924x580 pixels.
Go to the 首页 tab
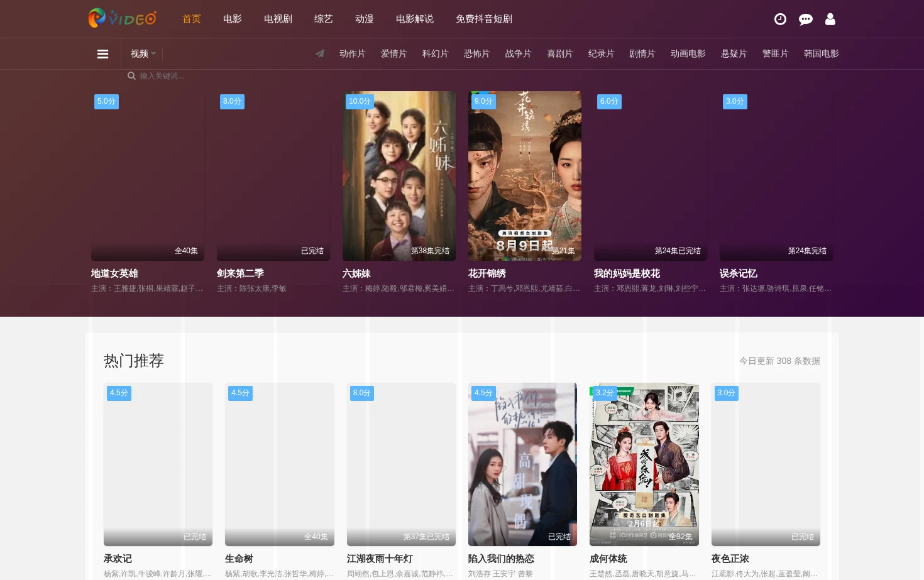[x=192, y=19]
